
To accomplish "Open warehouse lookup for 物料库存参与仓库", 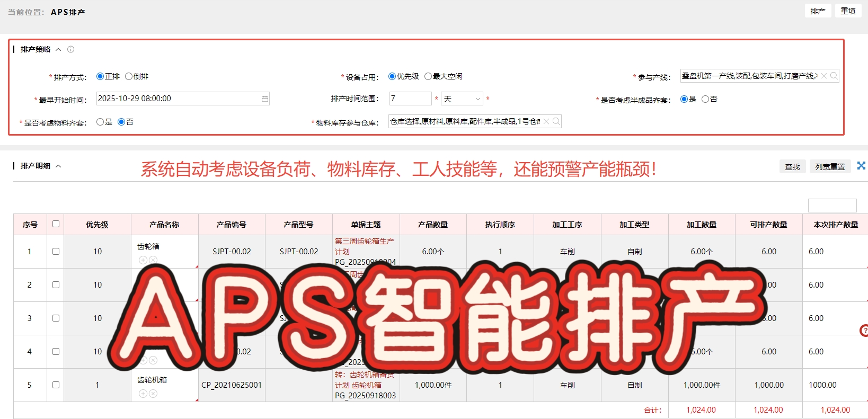I will click(556, 121).
